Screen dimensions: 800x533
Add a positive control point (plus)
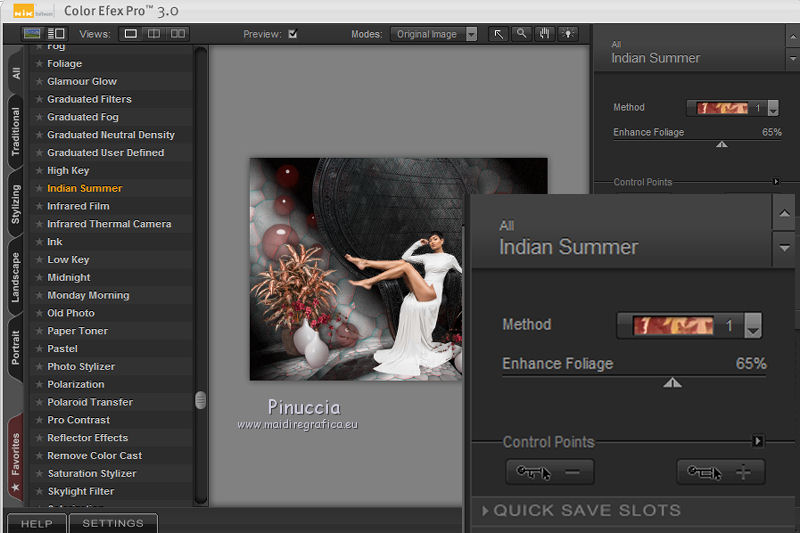720,472
